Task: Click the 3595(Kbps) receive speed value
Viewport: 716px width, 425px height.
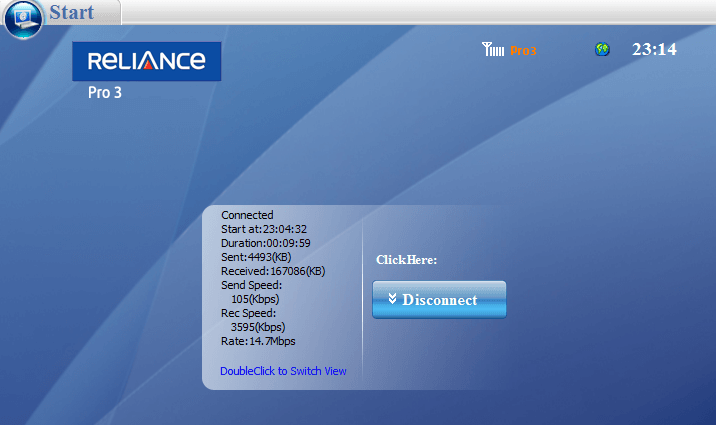Action: [x=258, y=327]
